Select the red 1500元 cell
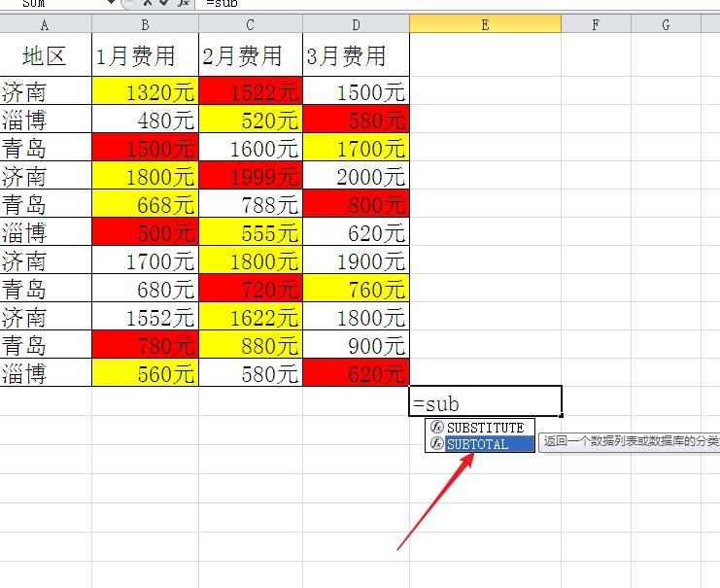 pos(145,147)
